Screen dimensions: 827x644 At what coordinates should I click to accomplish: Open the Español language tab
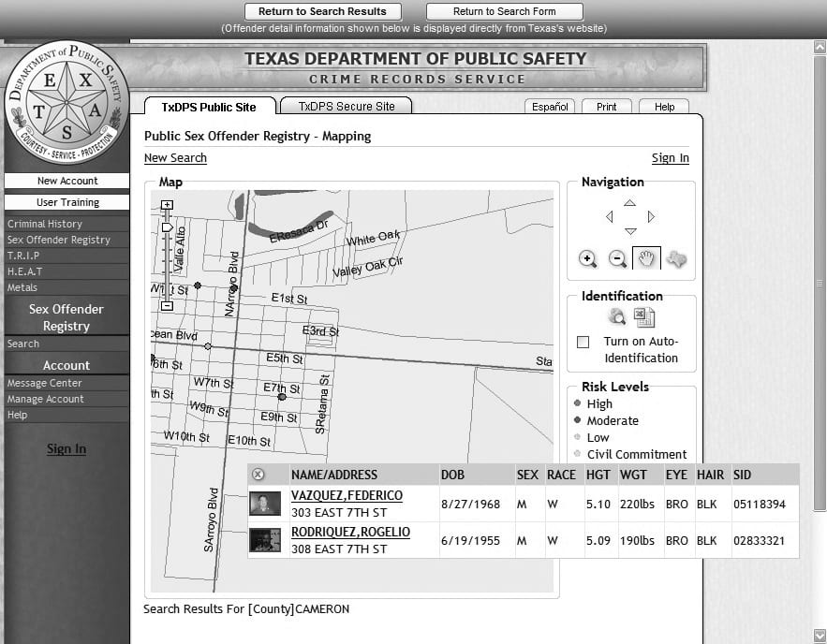point(550,107)
